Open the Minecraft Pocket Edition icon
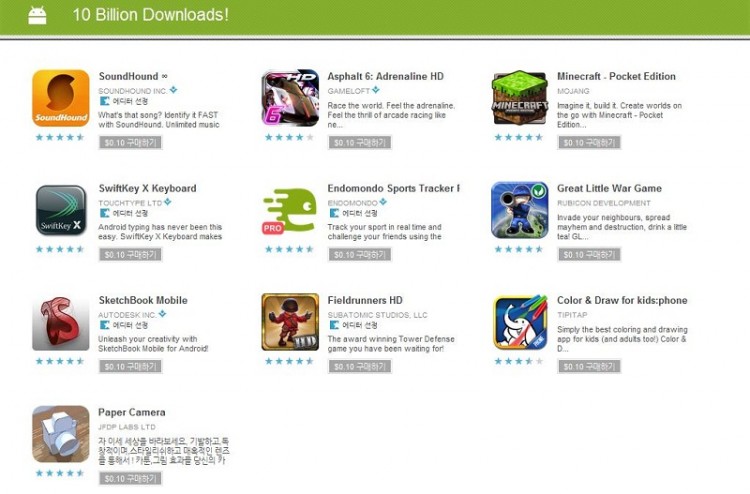 coord(519,98)
